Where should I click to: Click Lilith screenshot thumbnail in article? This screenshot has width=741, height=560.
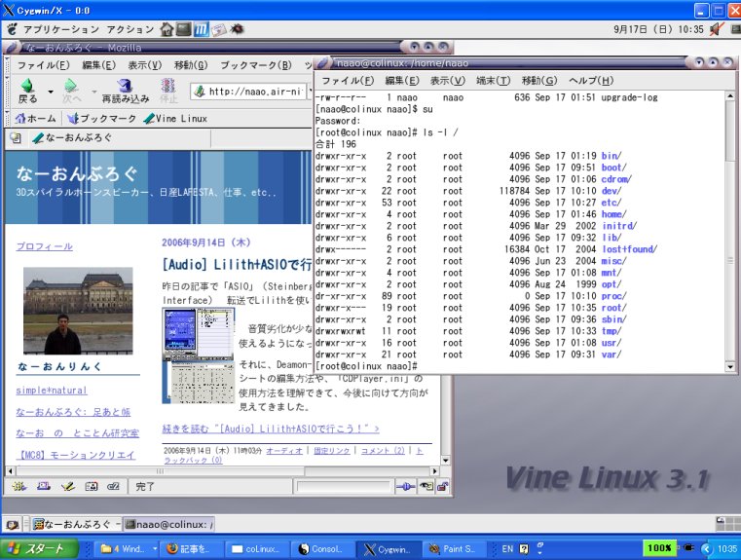click(x=198, y=355)
